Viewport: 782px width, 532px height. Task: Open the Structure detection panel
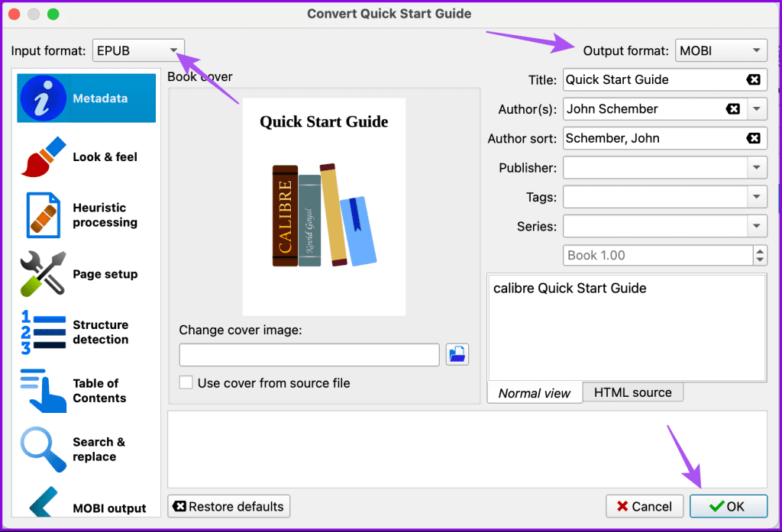[x=86, y=332]
